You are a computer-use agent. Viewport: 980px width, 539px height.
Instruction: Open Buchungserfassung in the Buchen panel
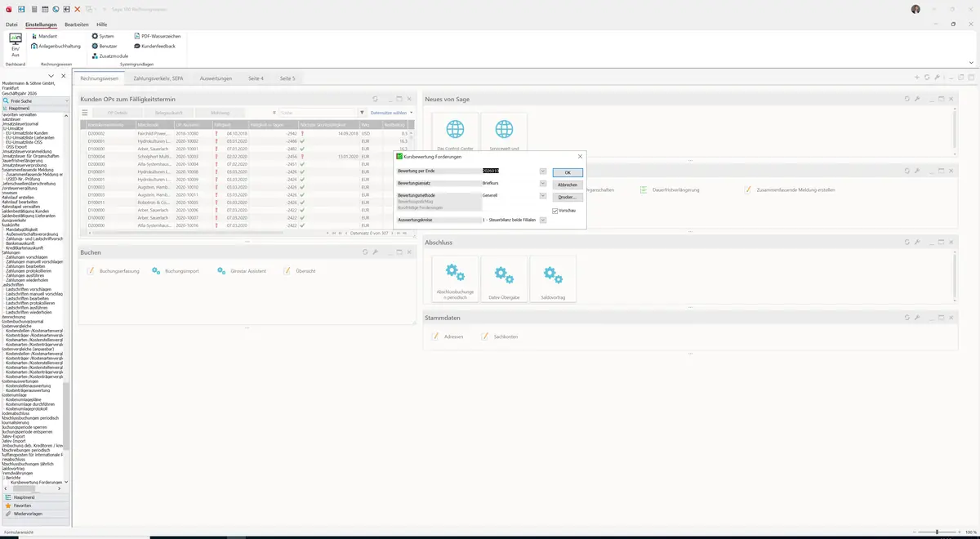[x=114, y=270]
